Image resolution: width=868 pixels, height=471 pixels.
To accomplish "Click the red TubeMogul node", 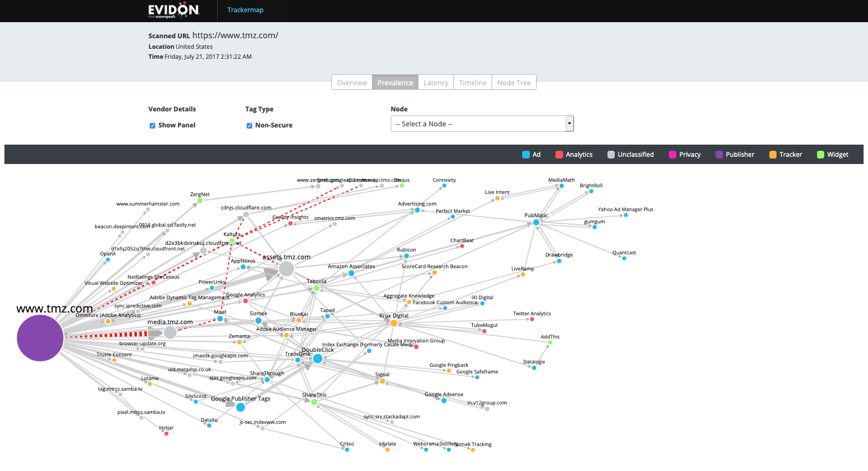I will (x=484, y=331).
